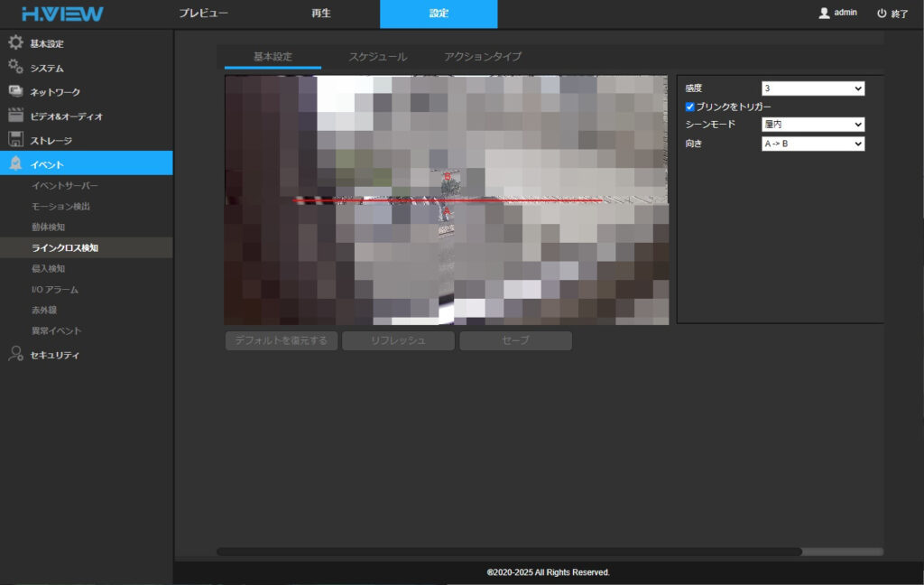Switch to the プレビュー tab
Screen dimensions: 924x585
[x=203, y=14]
